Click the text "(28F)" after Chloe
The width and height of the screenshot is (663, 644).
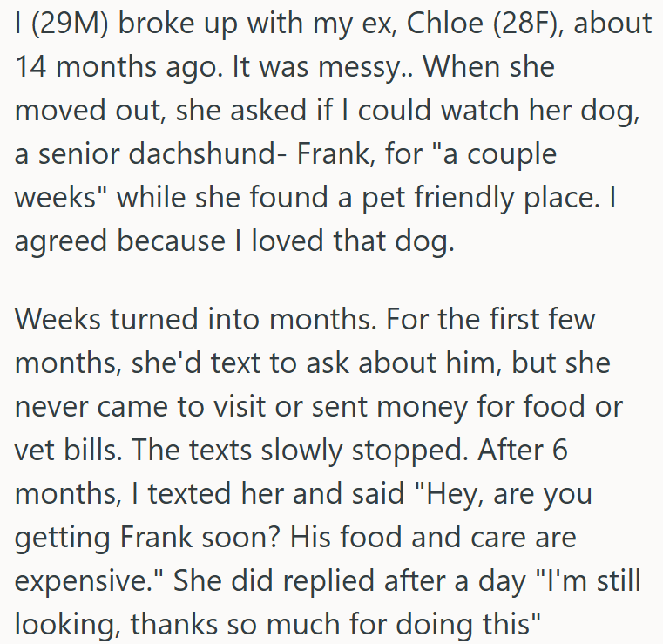point(530,24)
